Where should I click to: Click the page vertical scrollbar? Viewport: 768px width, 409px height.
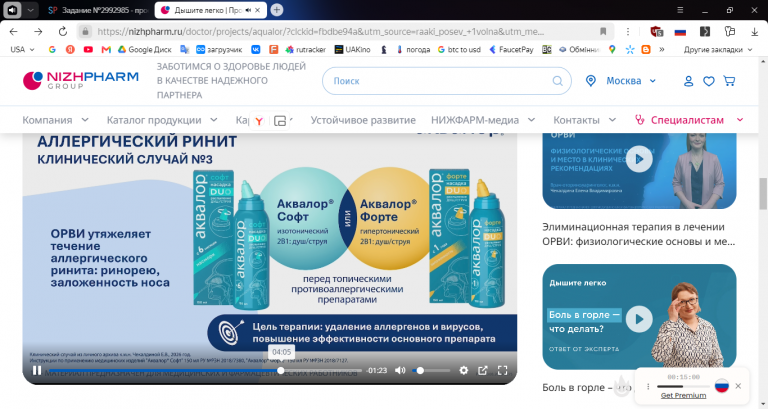(763, 193)
